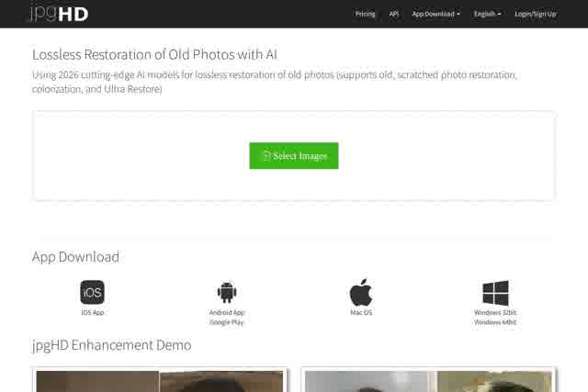Download the Windows 32bit version

[495, 312]
